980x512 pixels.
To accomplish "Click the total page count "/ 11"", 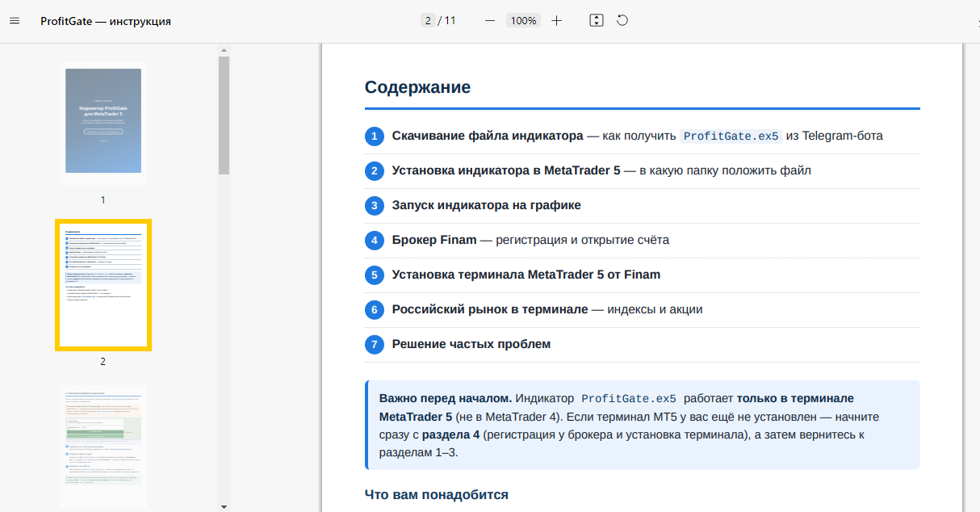I will [x=447, y=21].
